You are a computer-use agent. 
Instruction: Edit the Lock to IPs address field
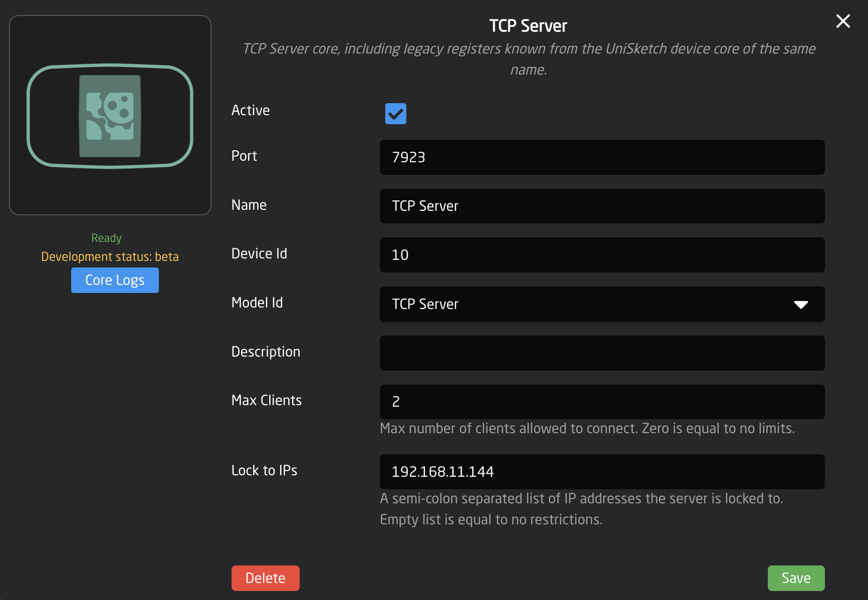[x=602, y=472]
